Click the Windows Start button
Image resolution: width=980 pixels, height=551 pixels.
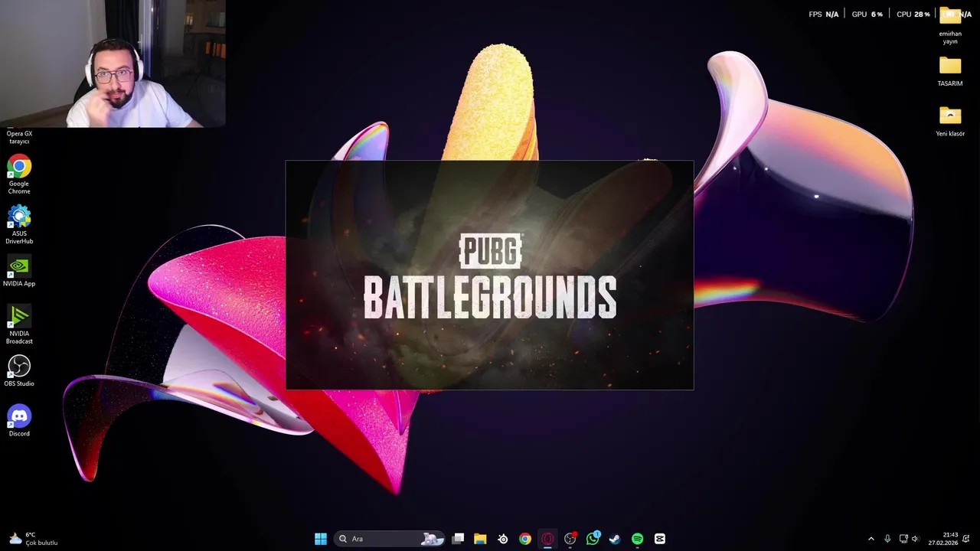[321, 539]
